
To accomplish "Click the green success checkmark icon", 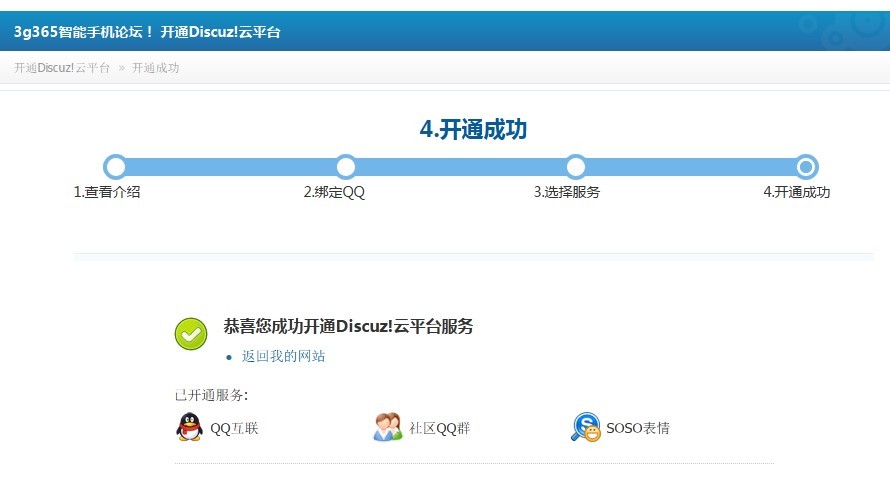I will point(191,334).
